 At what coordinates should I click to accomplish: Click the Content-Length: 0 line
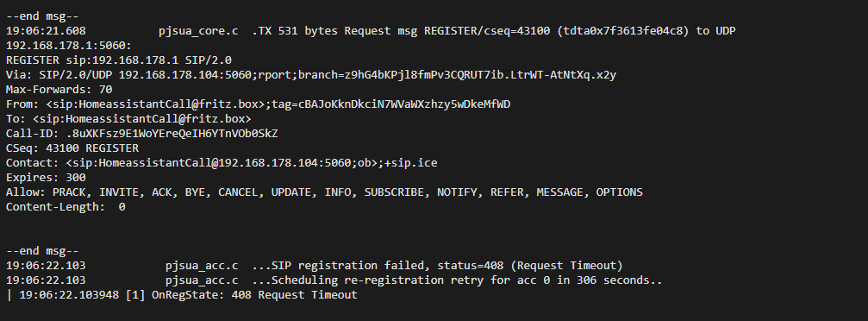coord(66,207)
